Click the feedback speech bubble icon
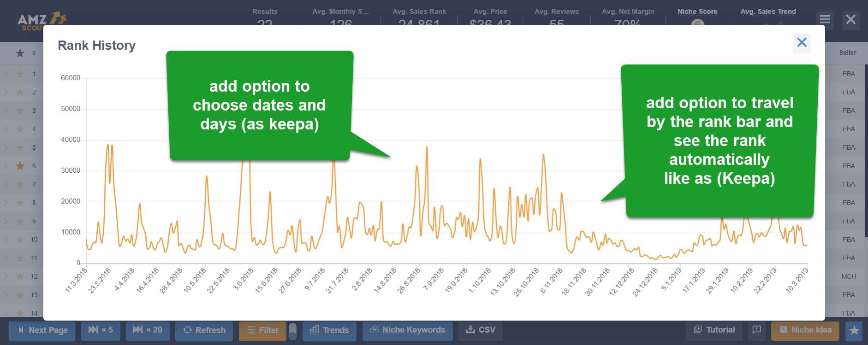Viewport: 868px width, 345px height. [756, 330]
